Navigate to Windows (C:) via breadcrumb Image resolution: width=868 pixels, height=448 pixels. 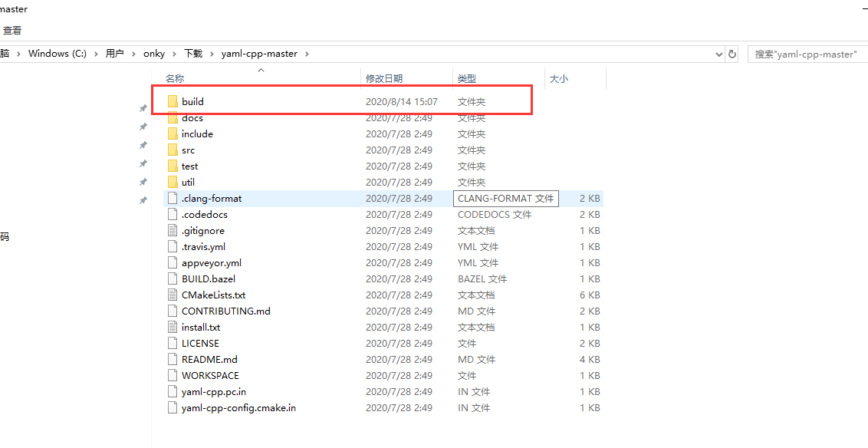(x=57, y=54)
